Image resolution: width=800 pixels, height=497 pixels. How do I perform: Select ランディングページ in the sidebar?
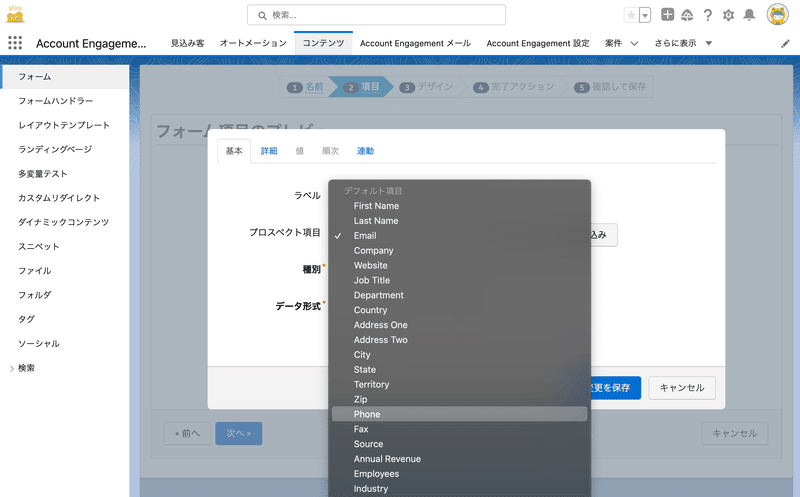tap(65, 149)
